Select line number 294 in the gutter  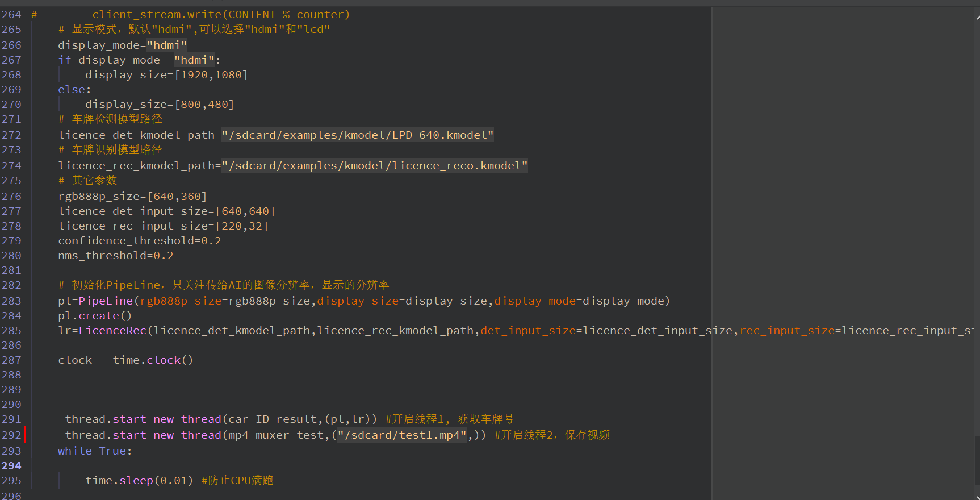(11, 466)
